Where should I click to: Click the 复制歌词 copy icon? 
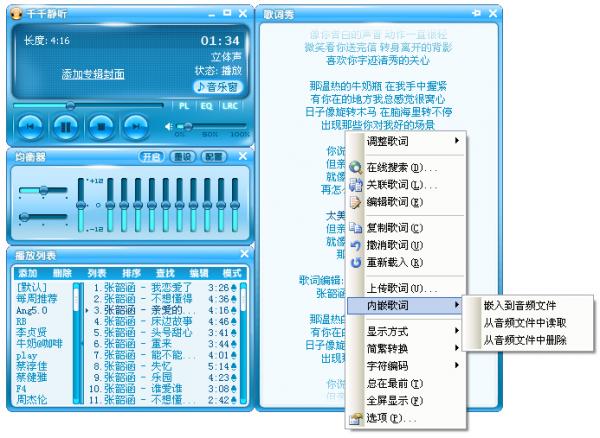pyautogui.click(x=355, y=228)
